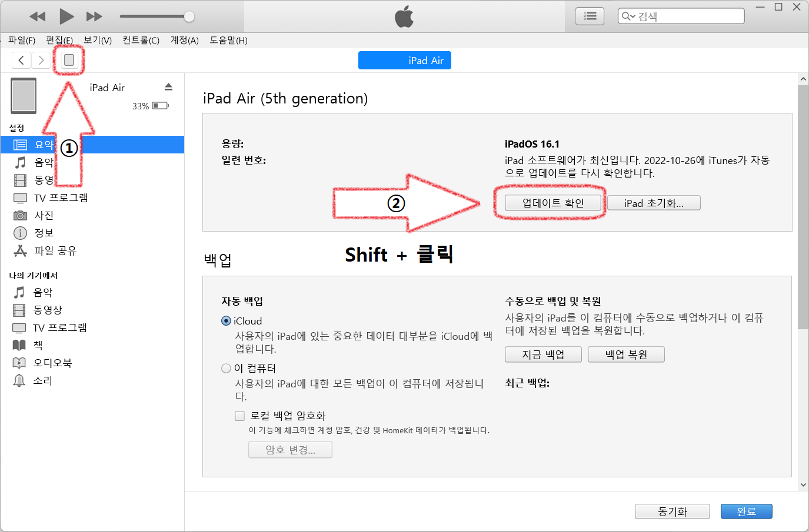This screenshot has width=809, height=532.
Task: Click the vertical scrollbar thumb
Action: [803, 207]
